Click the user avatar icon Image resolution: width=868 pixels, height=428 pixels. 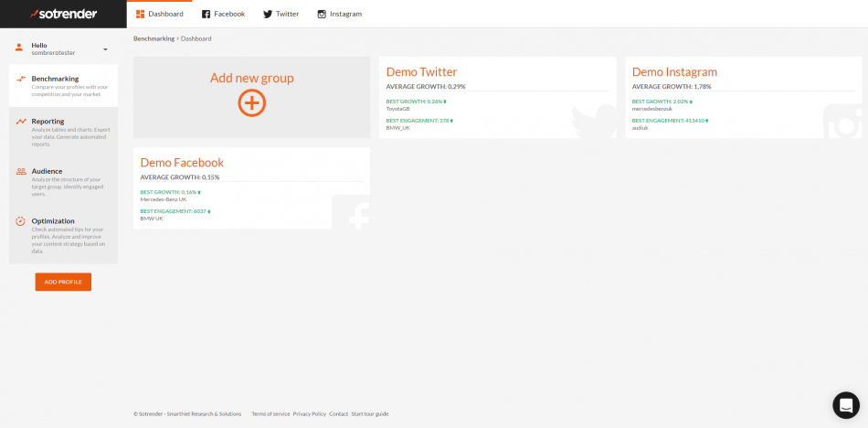pyautogui.click(x=20, y=48)
